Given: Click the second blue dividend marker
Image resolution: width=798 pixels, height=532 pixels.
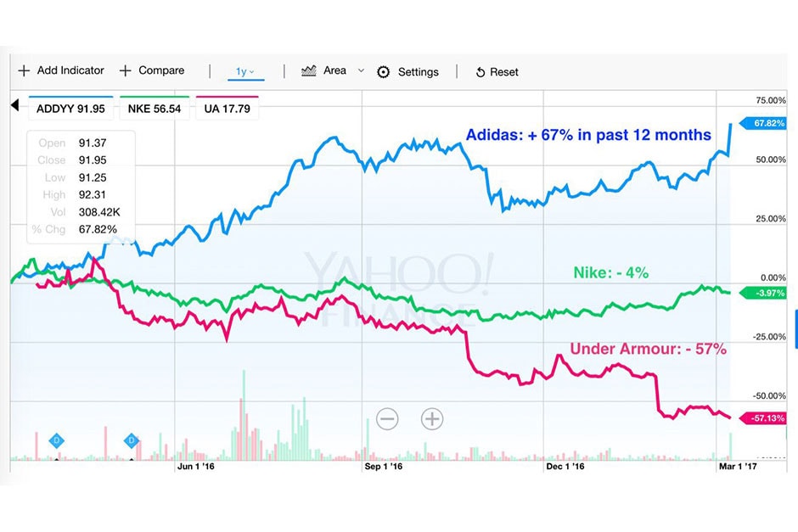Looking at the screenshot, I should (132, 440).
